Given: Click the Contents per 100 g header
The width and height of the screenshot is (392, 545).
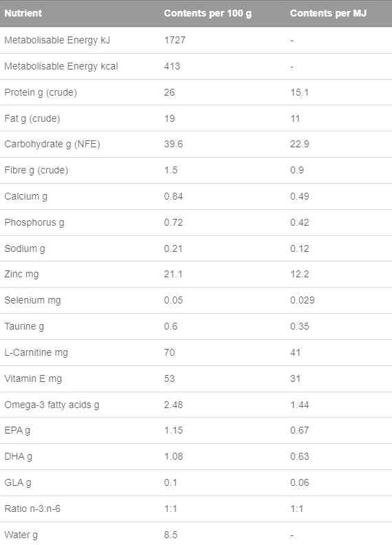Looking at the screenshot, I should pyautogui.click(x=208, y=14).
